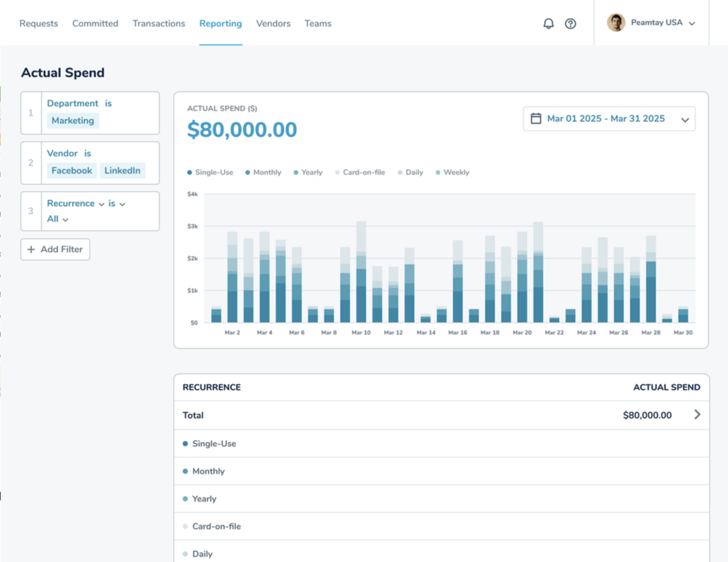Image resolution: width=728 pixels, height=562 pixels.
Task: Switch to the Transactions tab
Action: [159, 23]
